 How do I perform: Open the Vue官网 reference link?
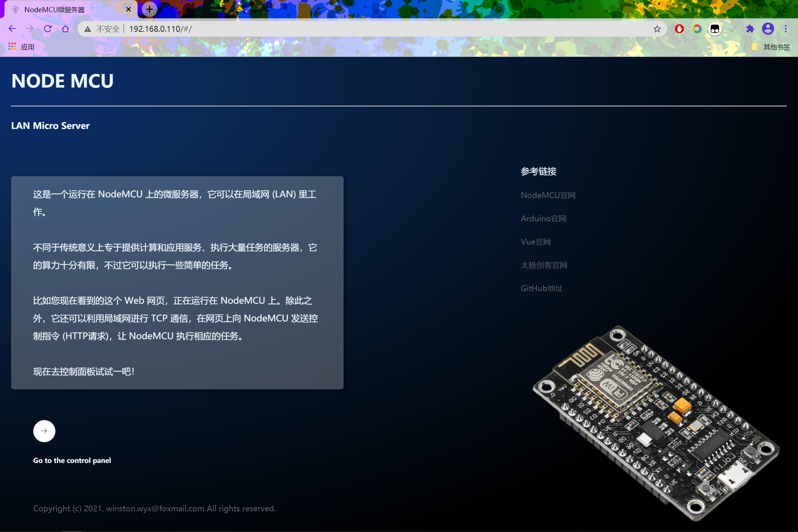click(x=536, y=242)
